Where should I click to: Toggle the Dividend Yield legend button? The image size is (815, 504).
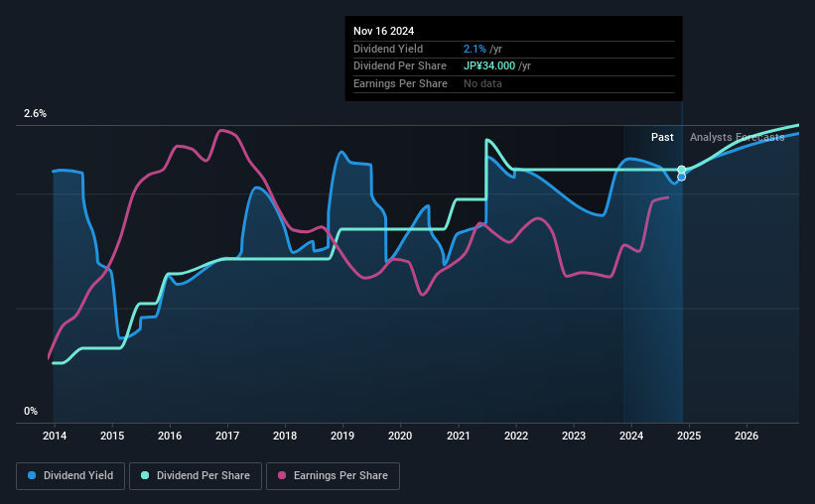70,476
